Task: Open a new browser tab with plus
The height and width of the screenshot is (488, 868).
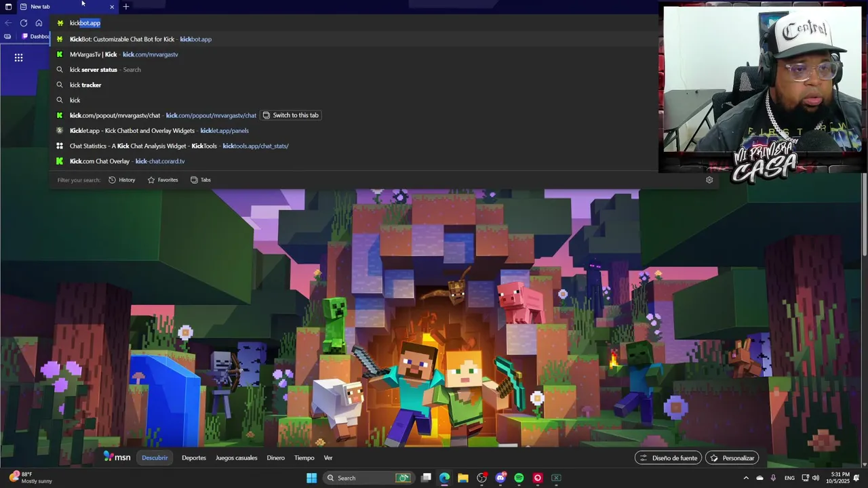Action: tap(125, 7)
